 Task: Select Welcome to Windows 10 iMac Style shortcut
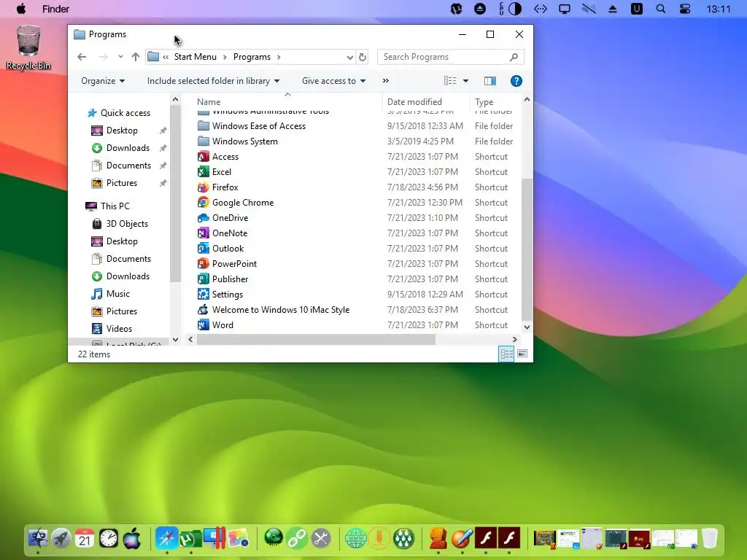(281, 309)
